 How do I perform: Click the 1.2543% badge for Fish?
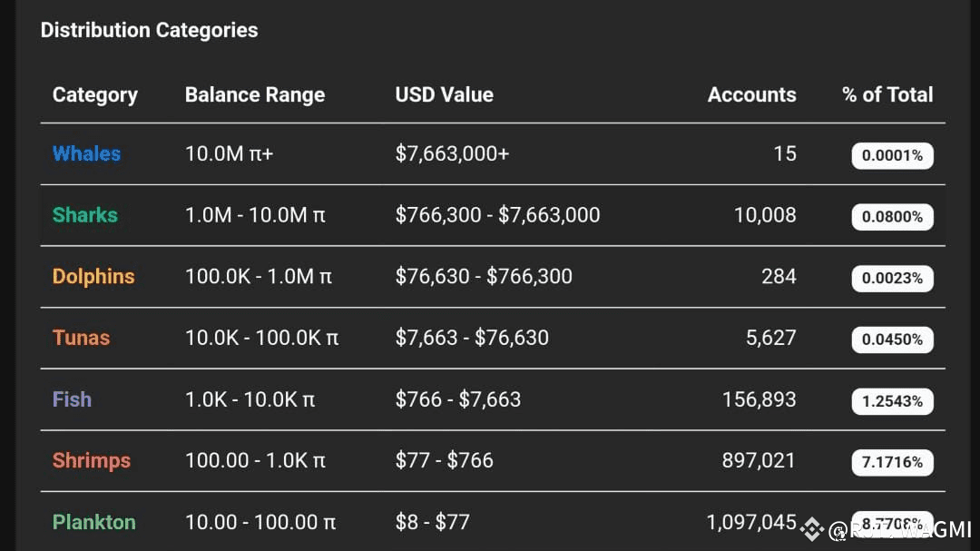[892, 401]
